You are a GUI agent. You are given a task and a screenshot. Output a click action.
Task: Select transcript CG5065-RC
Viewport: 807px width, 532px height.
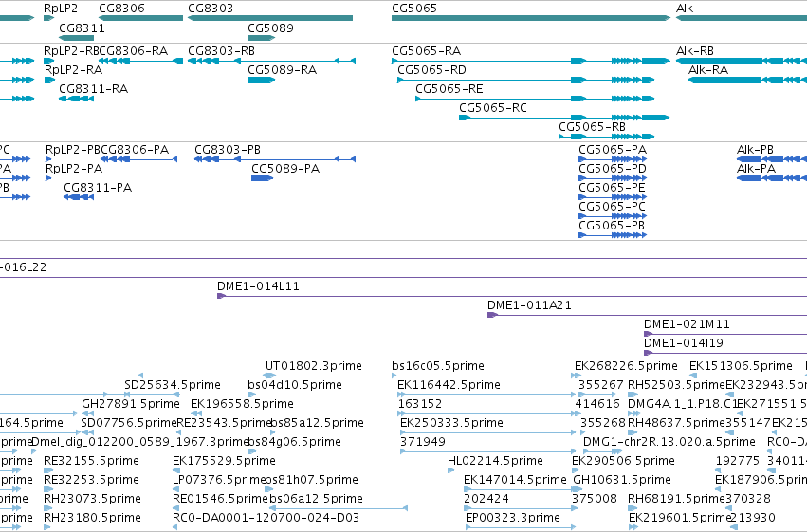[x=564, y=118]
